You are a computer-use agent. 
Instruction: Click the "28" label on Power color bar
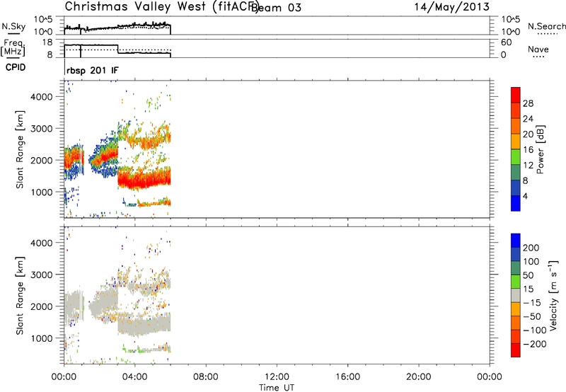(x=528, y=103)
